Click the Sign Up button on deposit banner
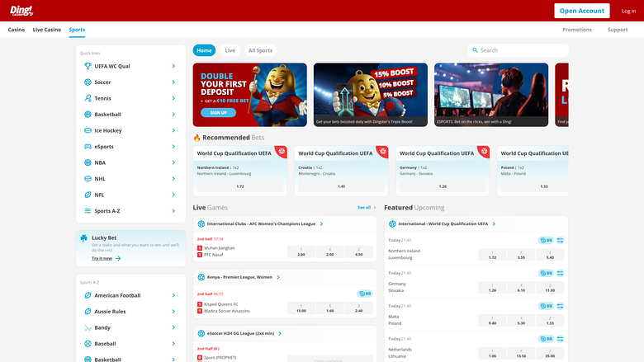 (219, 112)
